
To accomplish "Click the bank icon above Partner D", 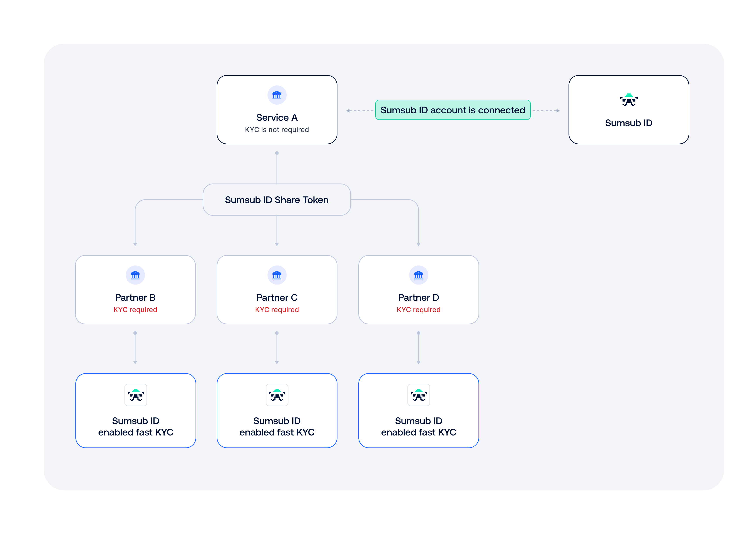I will tap(419, 275).
